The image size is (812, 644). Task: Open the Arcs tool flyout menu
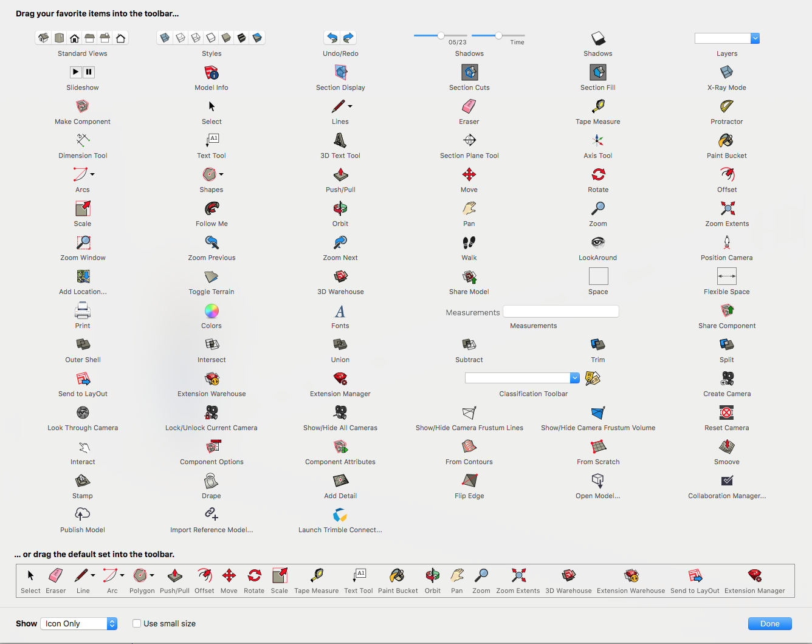[91, 173]
